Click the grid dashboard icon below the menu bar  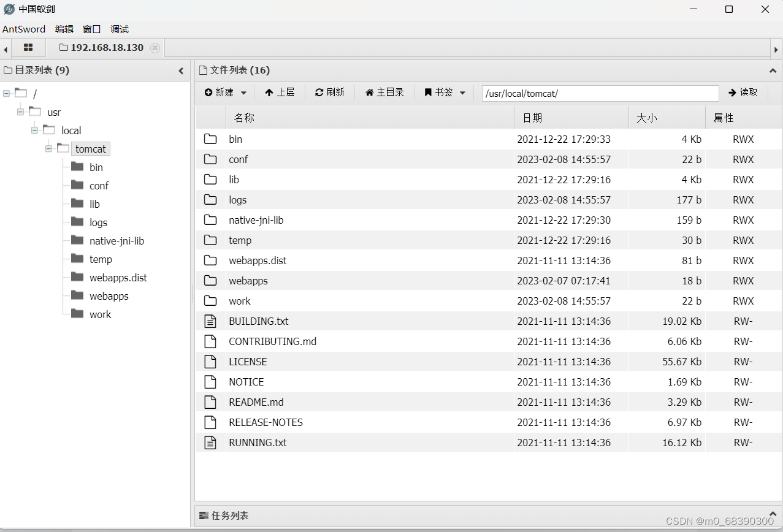[28, 47]
